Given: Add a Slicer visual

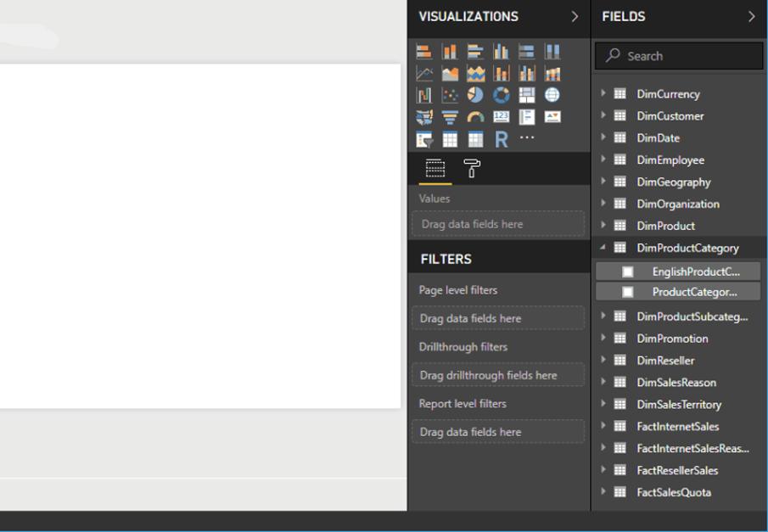Looking at the screenshot, I should coord(424,140).
